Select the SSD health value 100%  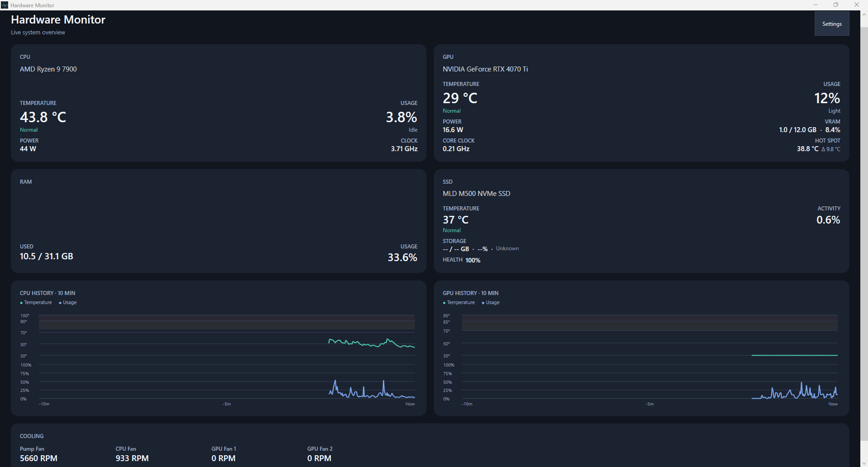(x=473, y=260)
